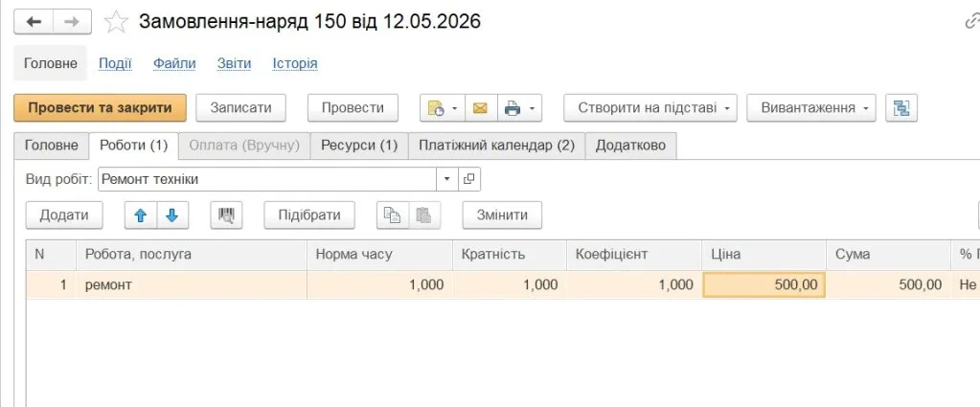Open the Файли link

174,63
